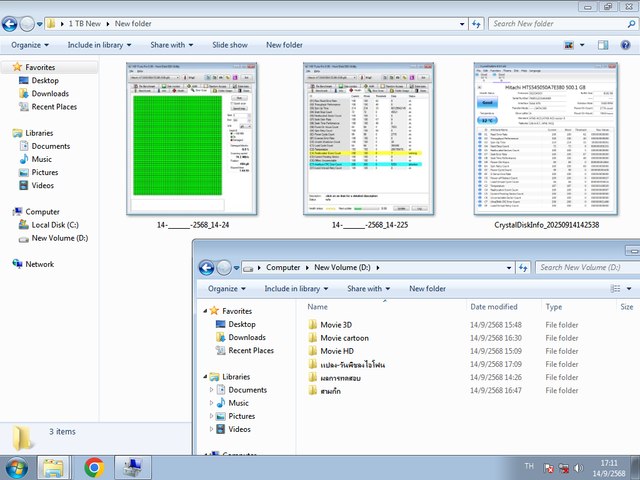
Task: Show the preview pane in New folder window
Action: pos(603,45)
